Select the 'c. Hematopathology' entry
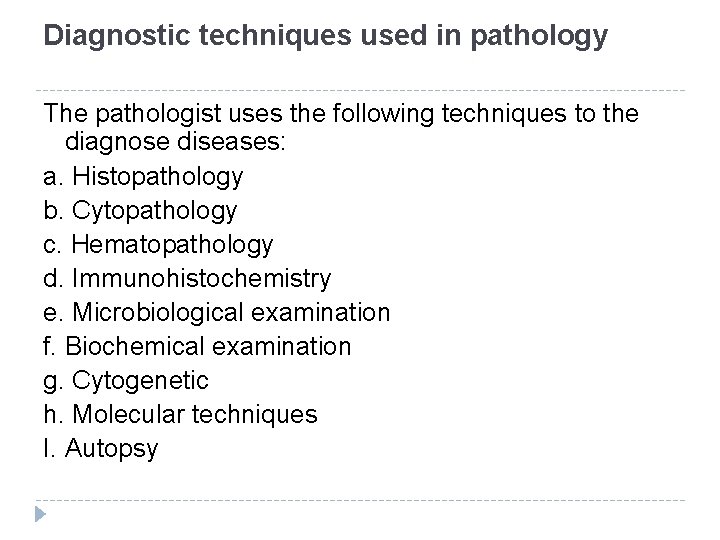This screenshot has width=720, height=540. point(158,245)
